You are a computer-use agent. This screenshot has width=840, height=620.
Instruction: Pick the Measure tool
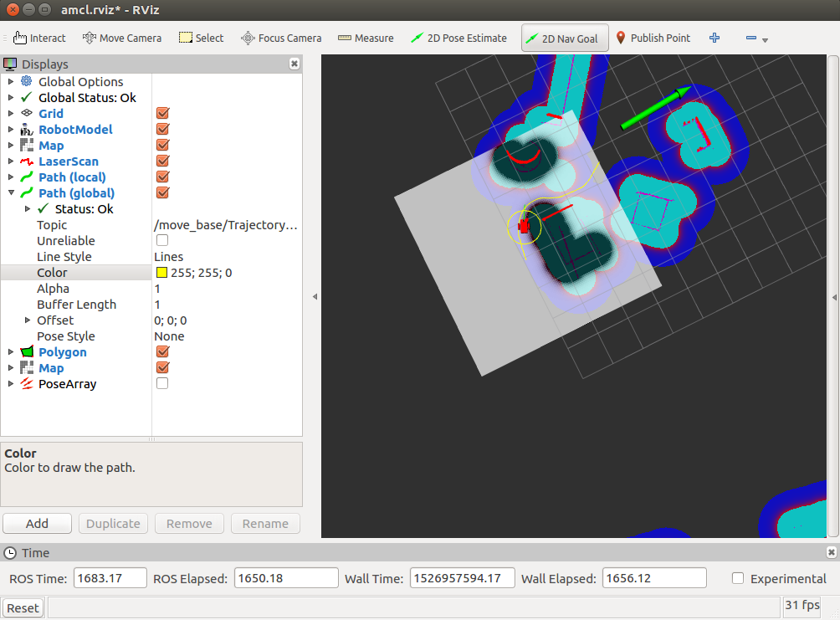click(366, 38)
